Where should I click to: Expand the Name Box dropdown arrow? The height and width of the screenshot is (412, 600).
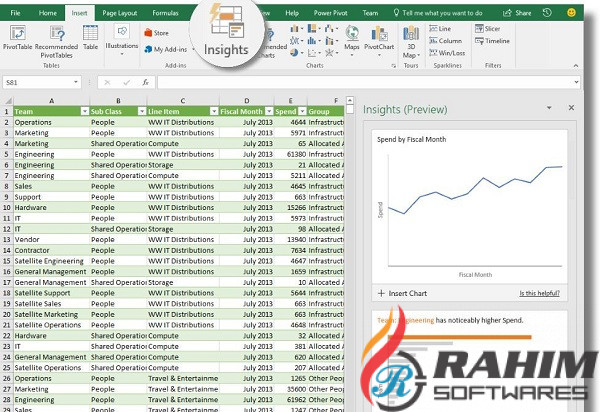point(76,82)
